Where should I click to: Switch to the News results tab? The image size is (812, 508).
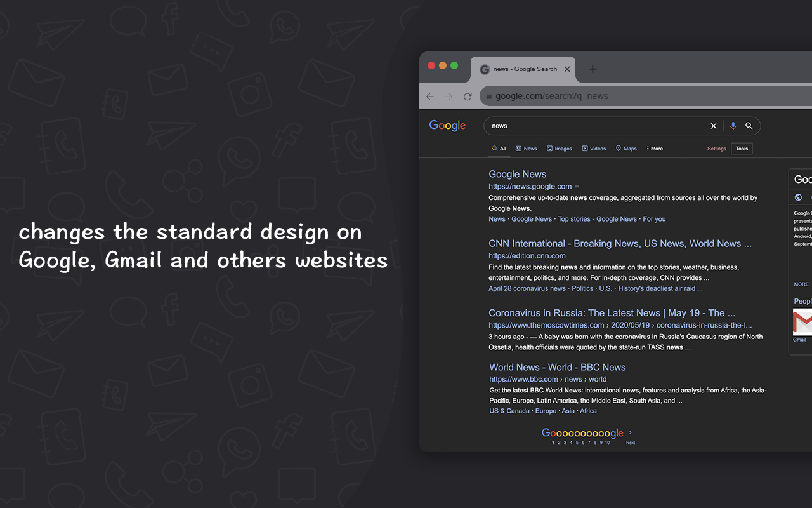pyautogui.click(x=526, y=149)
